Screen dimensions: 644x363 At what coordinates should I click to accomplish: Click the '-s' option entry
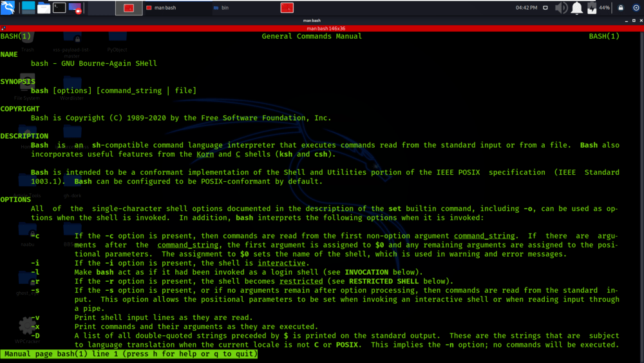(x=35, y=290)
